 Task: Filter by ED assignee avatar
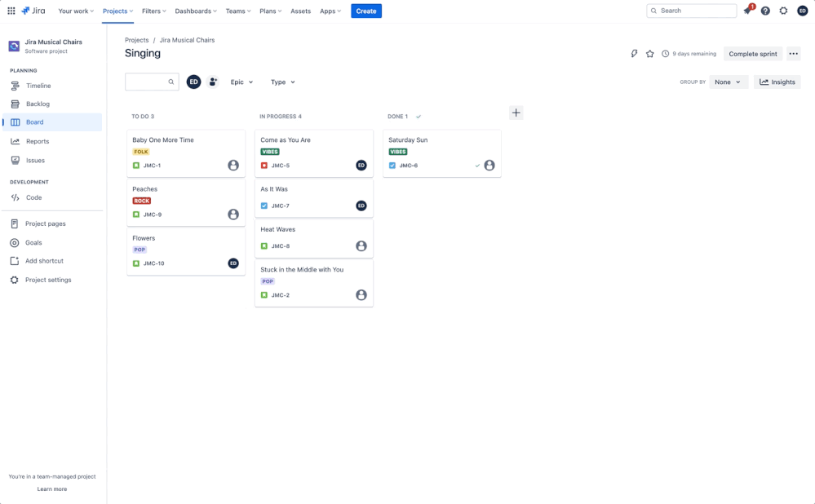[193, 82]
